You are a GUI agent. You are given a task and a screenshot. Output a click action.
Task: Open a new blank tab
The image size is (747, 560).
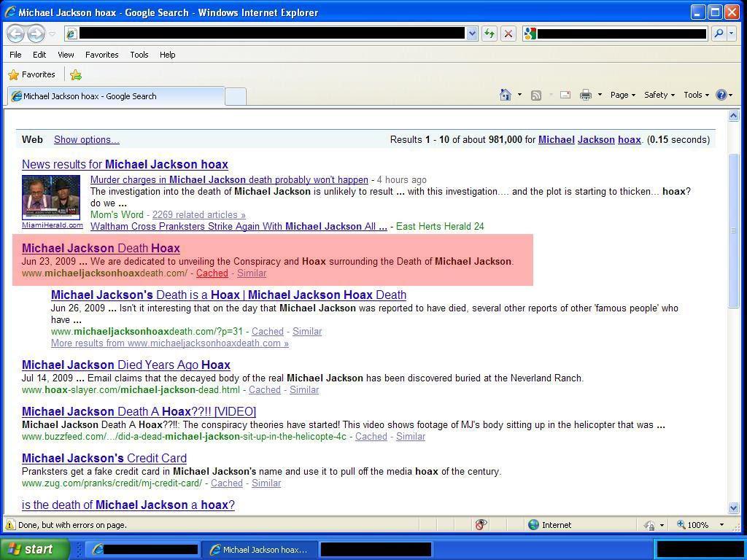coord(236,97)
